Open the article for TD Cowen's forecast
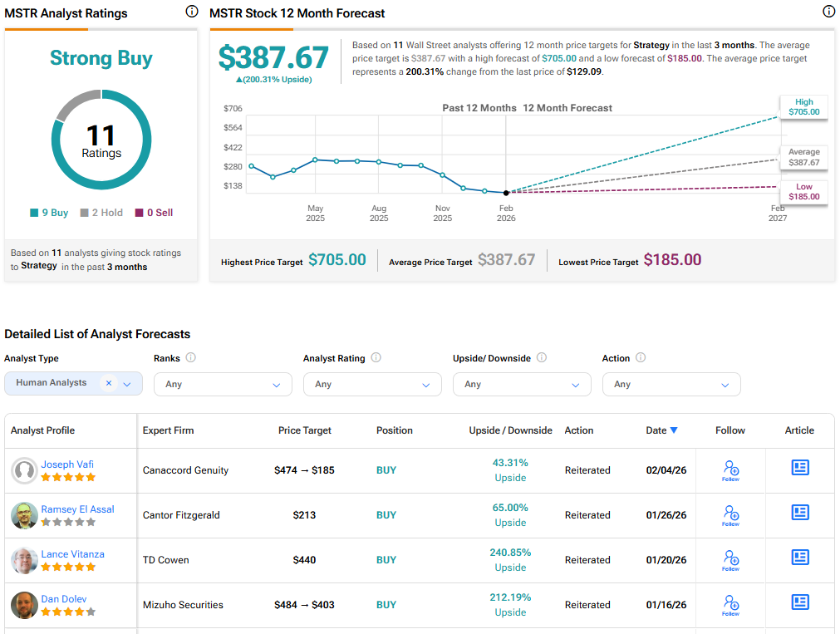This screenshot has width=840, height=634. pyautogui.click(x=799, y=558)
